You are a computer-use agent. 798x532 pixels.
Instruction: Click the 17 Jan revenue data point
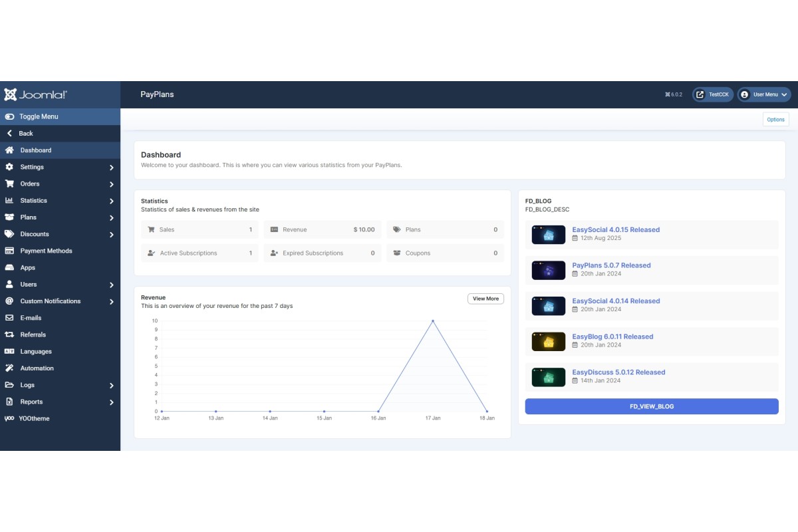[433, 321]
